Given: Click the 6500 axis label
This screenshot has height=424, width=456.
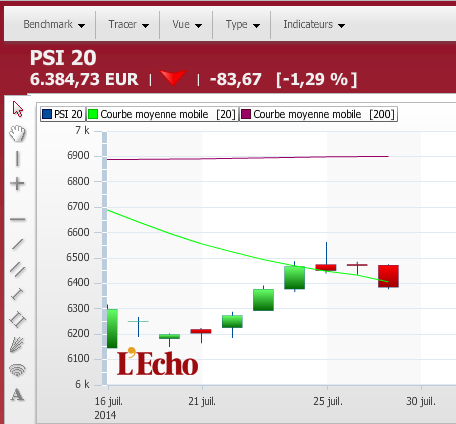Looking at the screenshot, I should pyautogui.click(x=78, y=258).
